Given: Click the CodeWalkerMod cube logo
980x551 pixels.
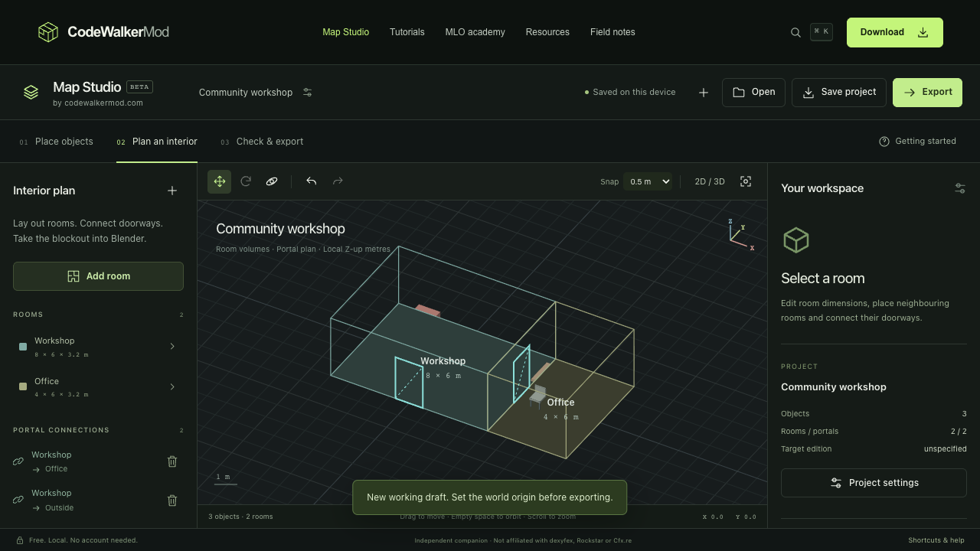Looking at the screenshot, I should click(x=48, y=32).
